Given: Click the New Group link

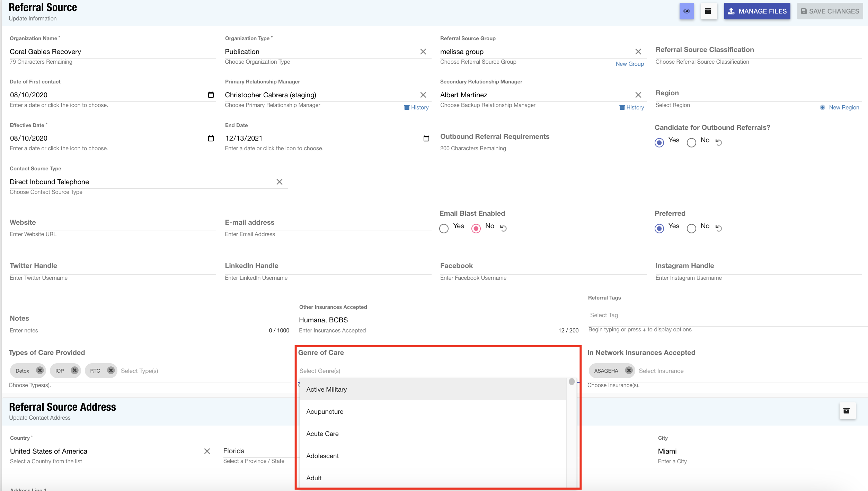Looking at the screenshot, I should click(x=629, y=64).
